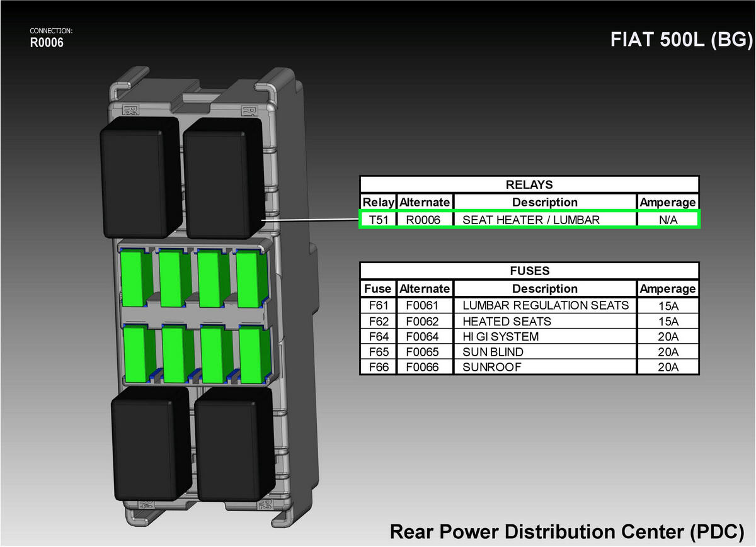756x547 pixels.
Task: Select the "F61" fuse cell
Action: (x=378, y=305)
